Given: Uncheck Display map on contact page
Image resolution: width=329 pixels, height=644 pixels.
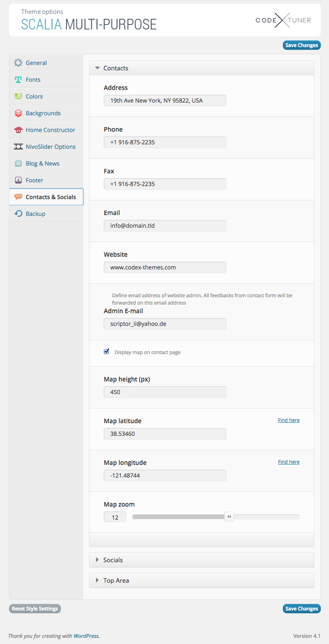Looking at the screenshot, I should coord(107,352).
